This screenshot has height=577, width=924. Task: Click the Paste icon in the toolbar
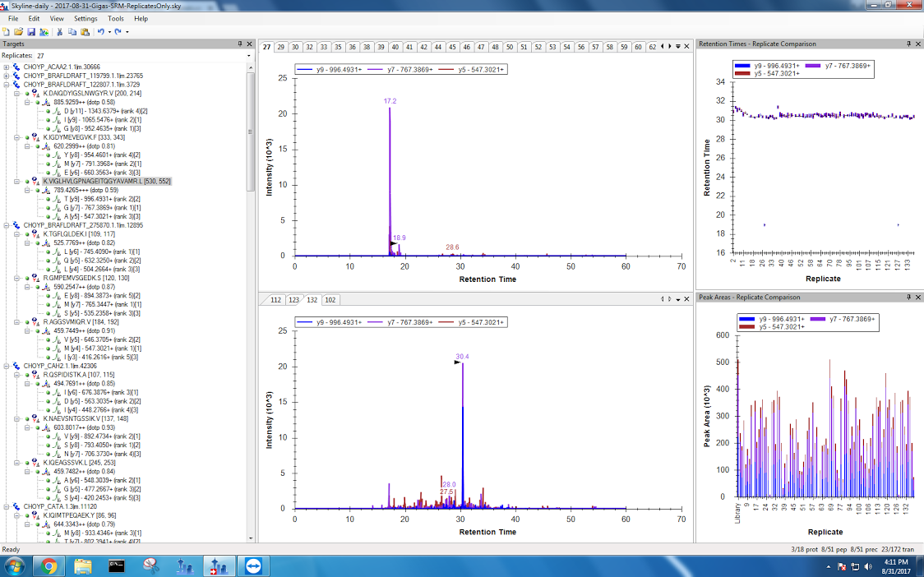point(85,32)
